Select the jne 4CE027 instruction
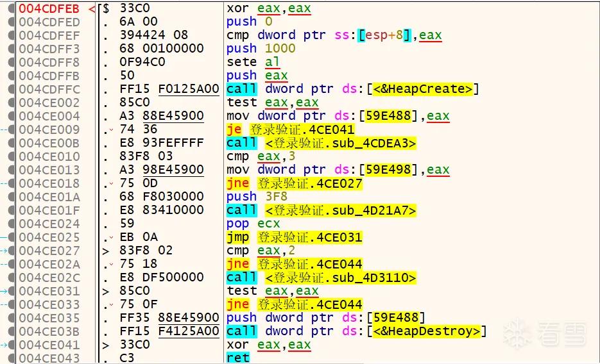 (x=295, y=183)
